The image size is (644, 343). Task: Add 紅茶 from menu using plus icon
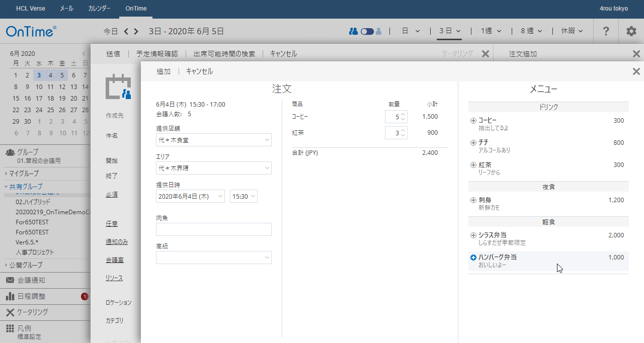coord(473,165)
